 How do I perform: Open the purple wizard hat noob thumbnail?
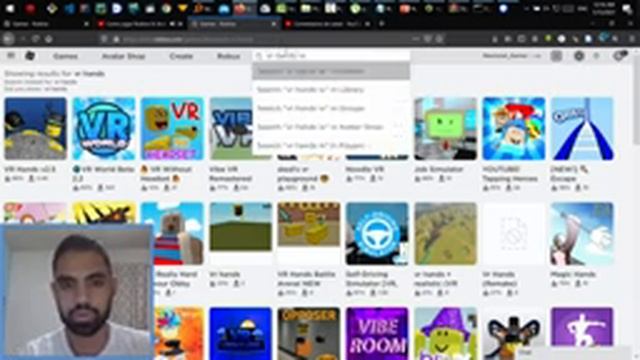coord(445,333)
